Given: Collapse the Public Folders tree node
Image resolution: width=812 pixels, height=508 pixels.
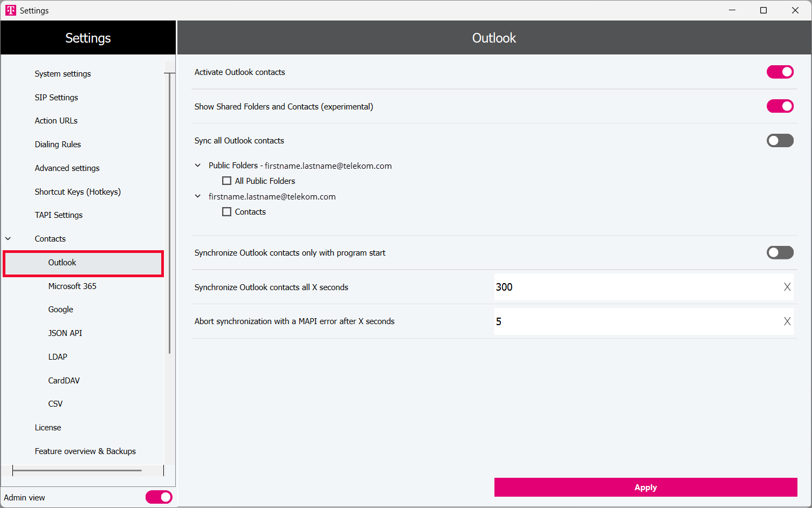Looking at the screenshot, I should [198, 166].
